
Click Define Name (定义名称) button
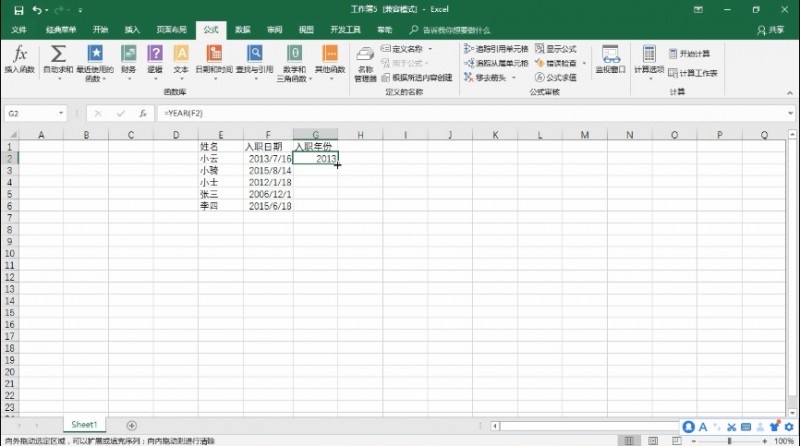click(403, 48)
